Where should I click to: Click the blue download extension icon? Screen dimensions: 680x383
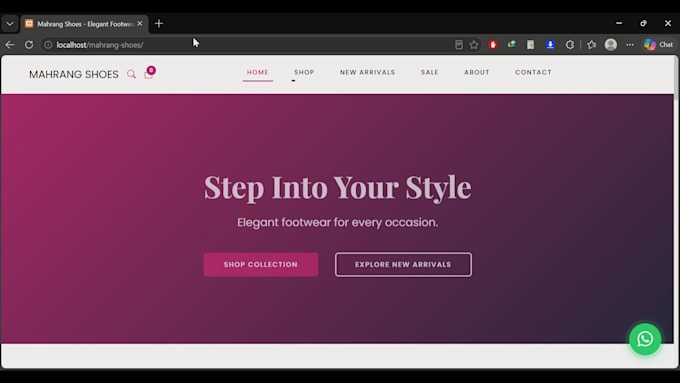(550, 45)
